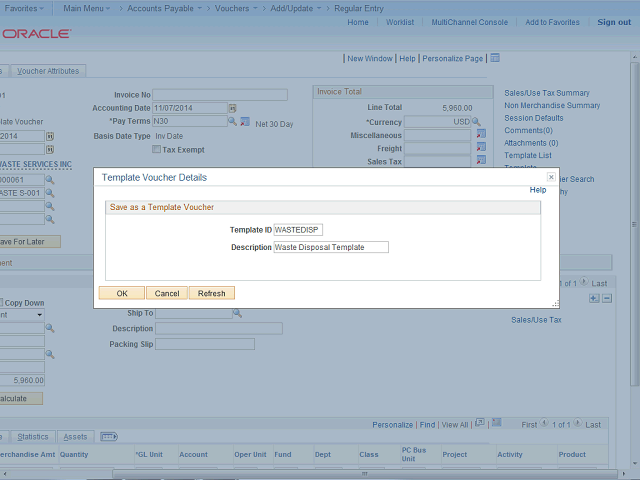Open the Main Menu dropdown

coord(87,8)
